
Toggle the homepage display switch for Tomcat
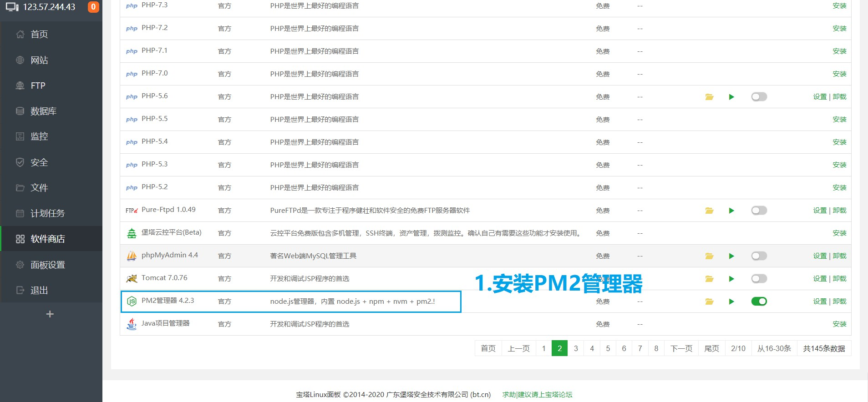(x=759, y=279)
